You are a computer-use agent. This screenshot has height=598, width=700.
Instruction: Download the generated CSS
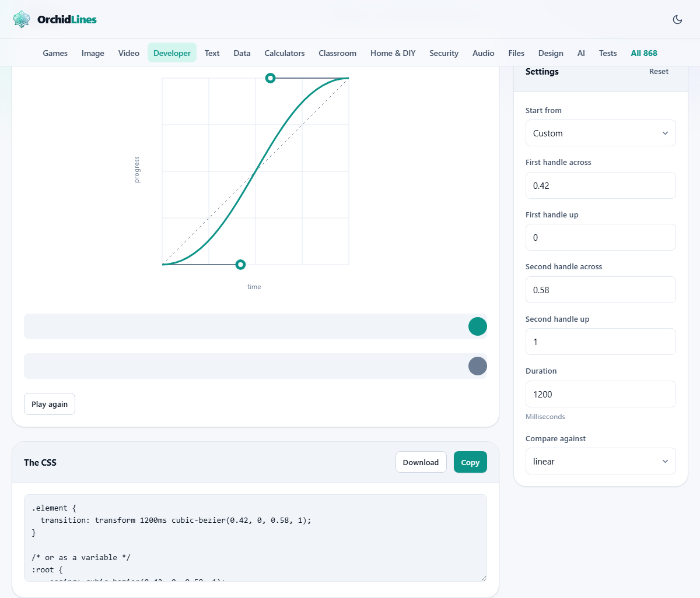pyautogui.click(x=421, y=462)
